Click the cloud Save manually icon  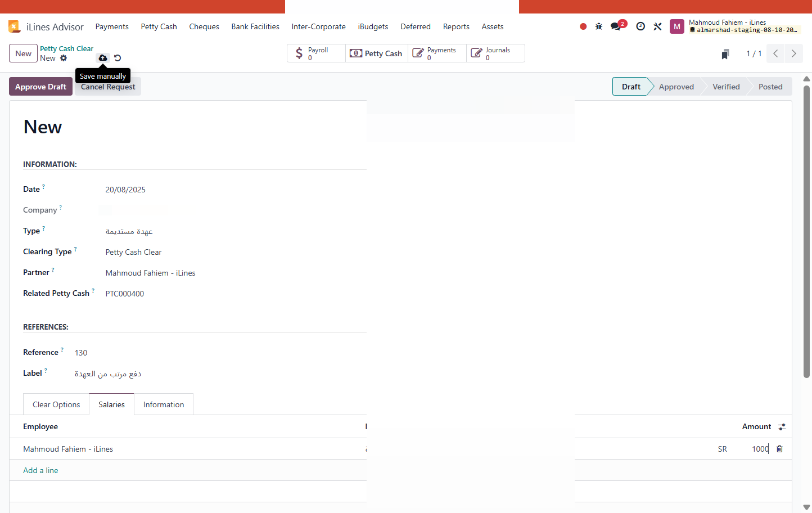[x=103, y=58]
